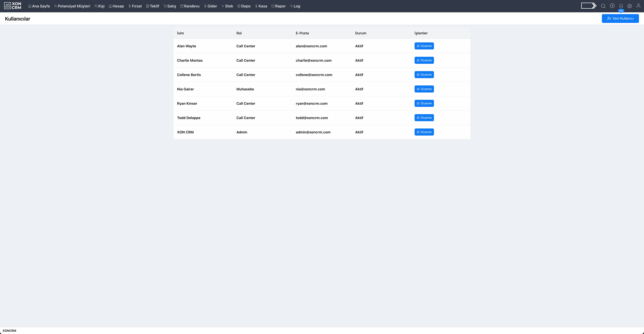
Task: Select the name Alan Wayte
Action: pyautogui.click(x=187, y=46)
